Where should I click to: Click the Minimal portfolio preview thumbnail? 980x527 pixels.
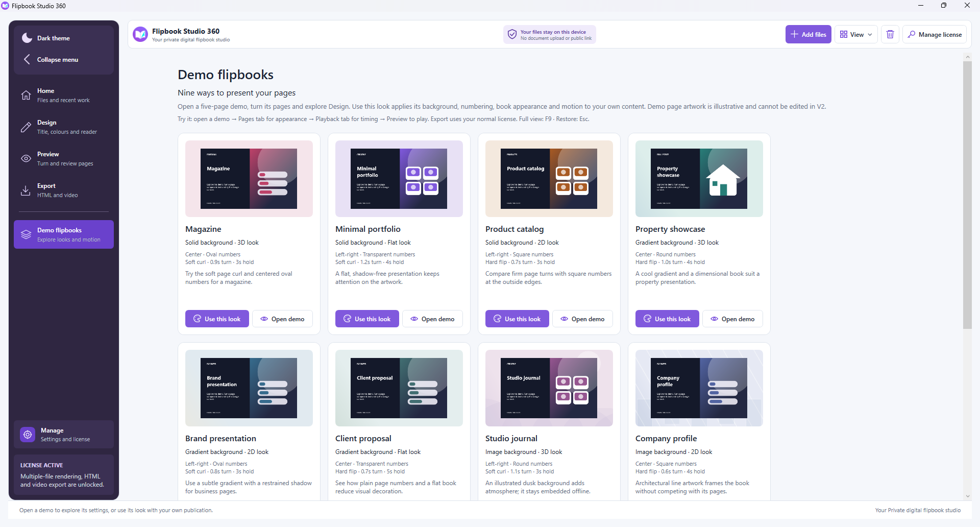click(x=399, y=179)
